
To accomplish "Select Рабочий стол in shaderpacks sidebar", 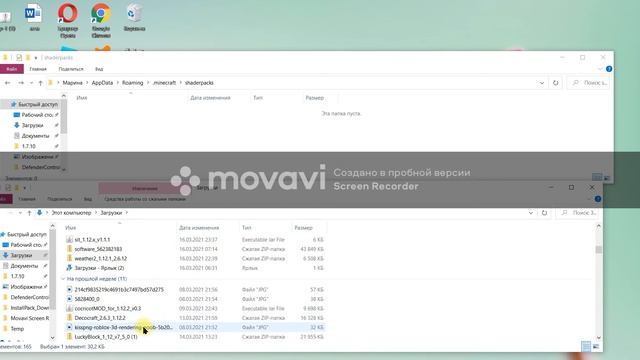I will [36, 115].
